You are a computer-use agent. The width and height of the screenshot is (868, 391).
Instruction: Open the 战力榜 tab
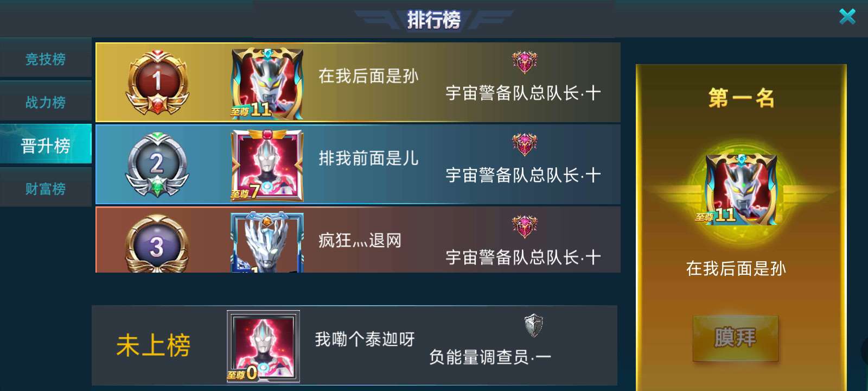(46, 102)
